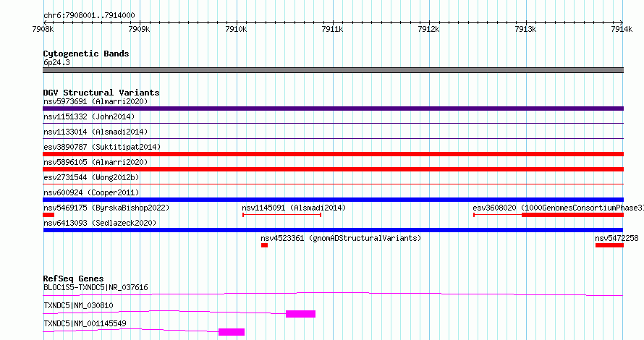Screen dimensions: 644x340
Task: Select the short red nsv5469175 variant bar
Action: (x=48, y=215)
